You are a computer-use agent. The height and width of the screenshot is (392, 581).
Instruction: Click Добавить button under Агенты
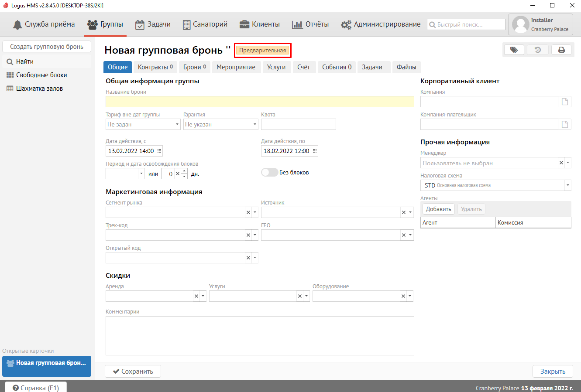click(438, 209)
